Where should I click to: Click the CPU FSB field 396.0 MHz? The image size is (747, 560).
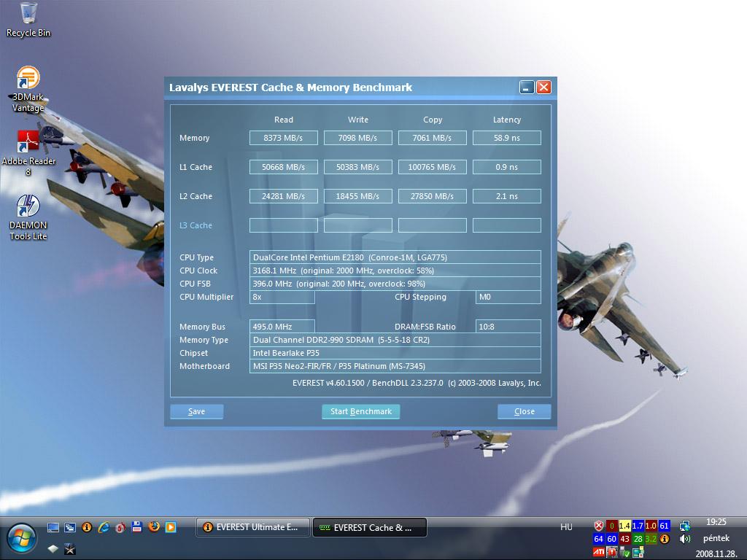pos(395,284)
